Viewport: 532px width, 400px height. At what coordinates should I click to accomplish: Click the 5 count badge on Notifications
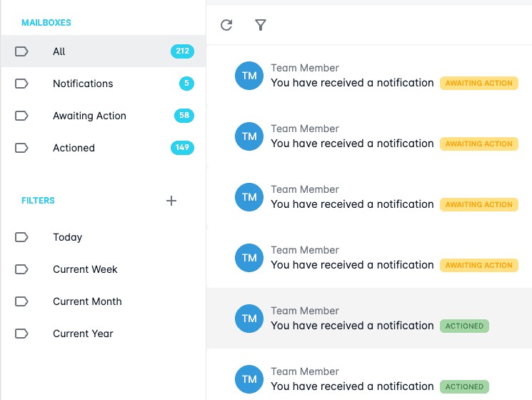click(186, 84)
